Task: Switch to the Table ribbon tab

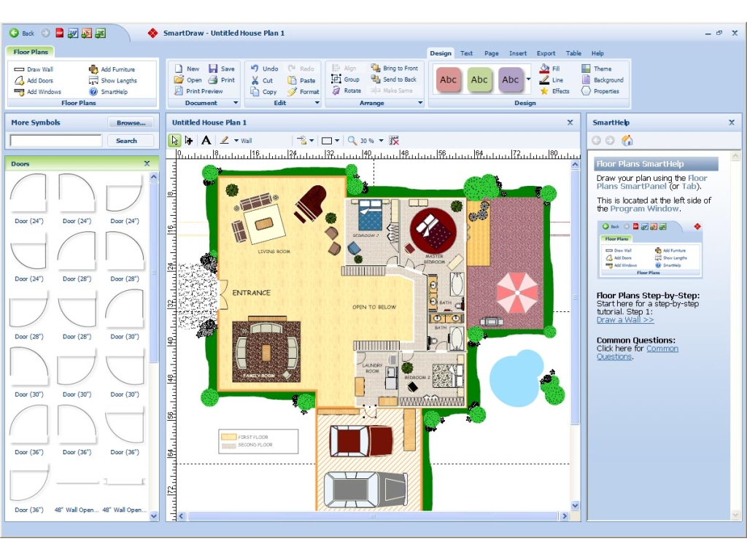Action: click(573, 53)
